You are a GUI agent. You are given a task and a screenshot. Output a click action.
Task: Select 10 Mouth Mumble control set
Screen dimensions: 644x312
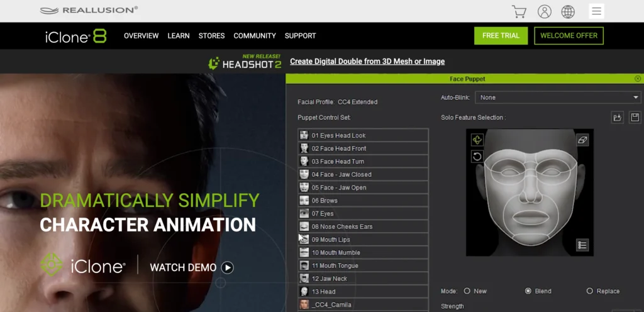pyautogui.click(x=363, y=252)
